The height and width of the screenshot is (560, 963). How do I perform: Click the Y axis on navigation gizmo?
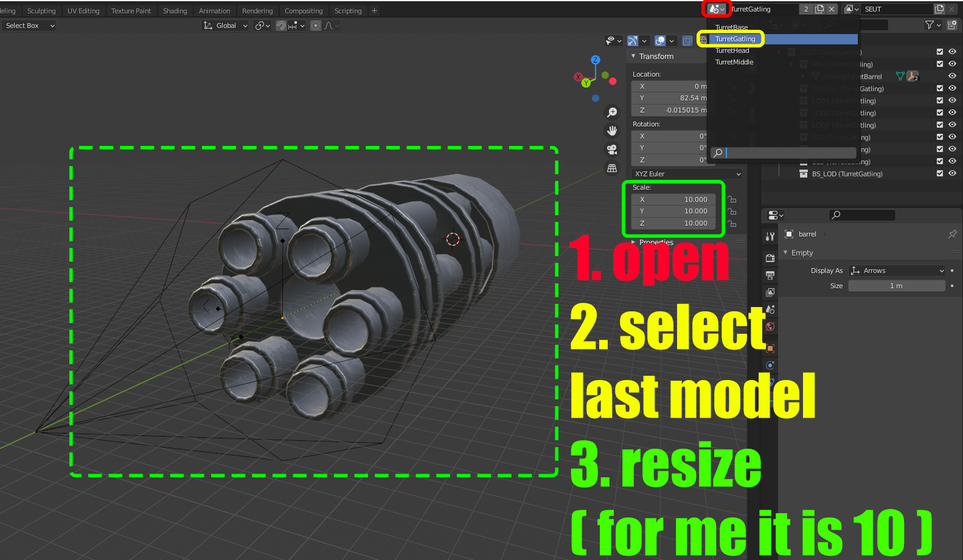coord(586,83)
